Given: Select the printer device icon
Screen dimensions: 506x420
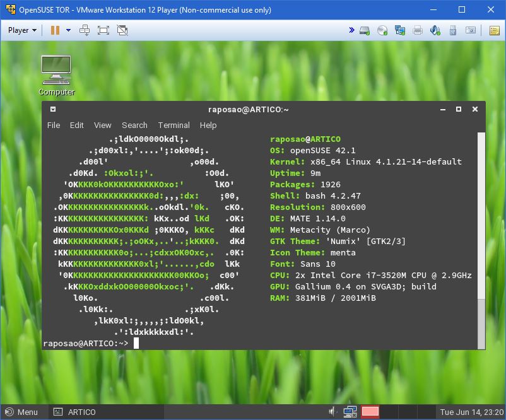Looking at the screenshot, I should (x=418, y=30).
